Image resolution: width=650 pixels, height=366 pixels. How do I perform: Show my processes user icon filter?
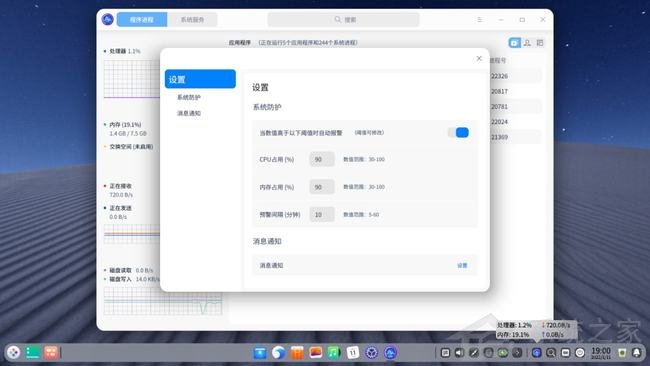pos(527,43)
